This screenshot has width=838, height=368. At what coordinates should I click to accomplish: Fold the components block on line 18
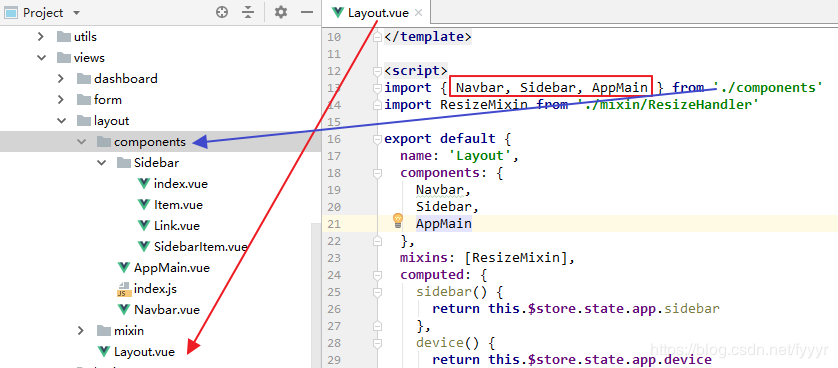[378, 173]
